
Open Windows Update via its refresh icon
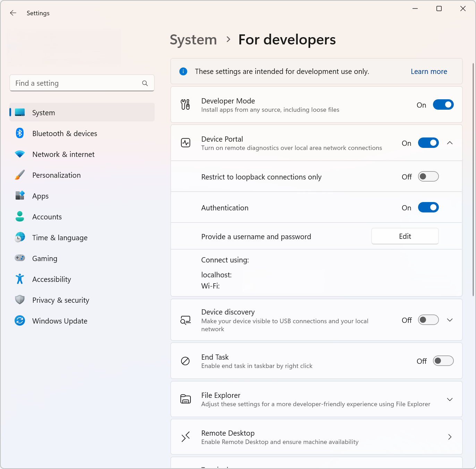point(20,320)
